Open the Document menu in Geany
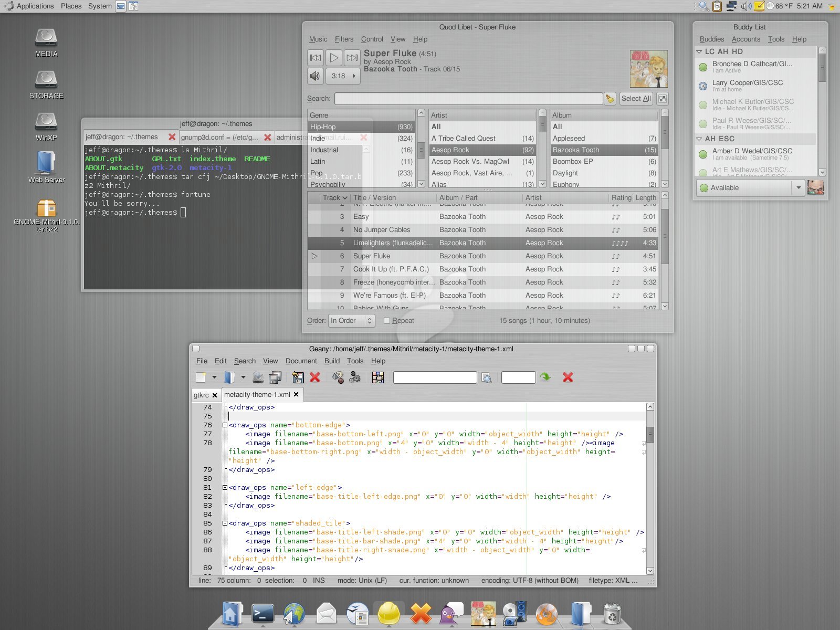The height and width of the screenshot is (630, 840). [x=301, y=361]
